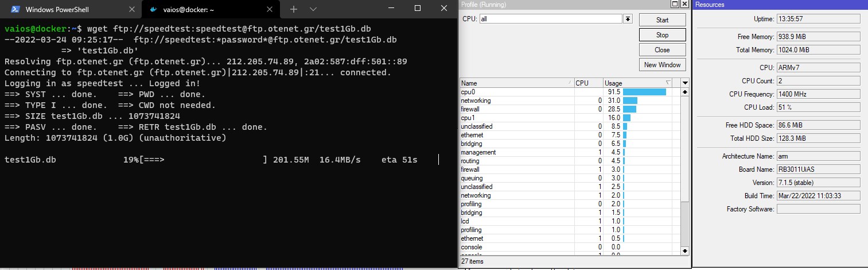
Task: Click the docker whale icon on second tab
Action: pyautogui.click(x=154, y=9)
